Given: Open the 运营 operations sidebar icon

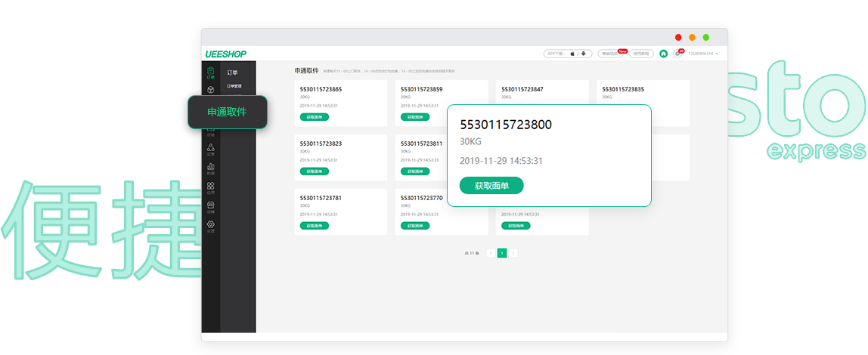Looking at the screenshot, I should coord(210,150).
